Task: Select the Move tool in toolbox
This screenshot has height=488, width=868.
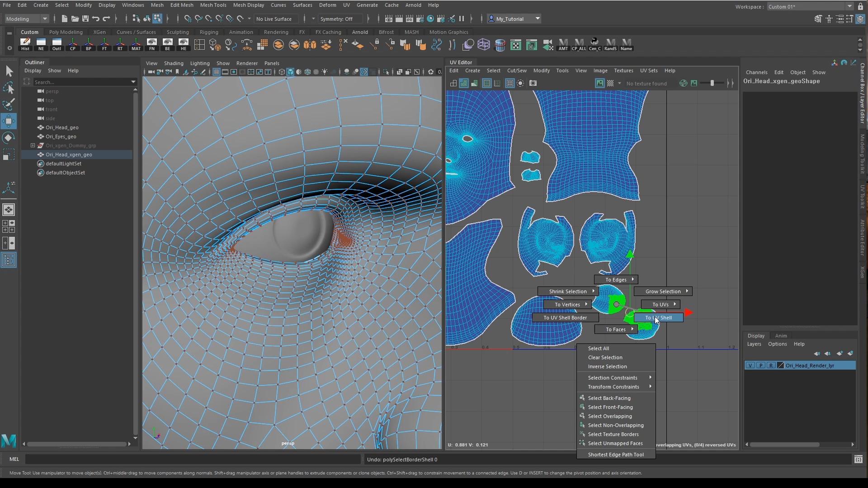Action: pos(9,121)
